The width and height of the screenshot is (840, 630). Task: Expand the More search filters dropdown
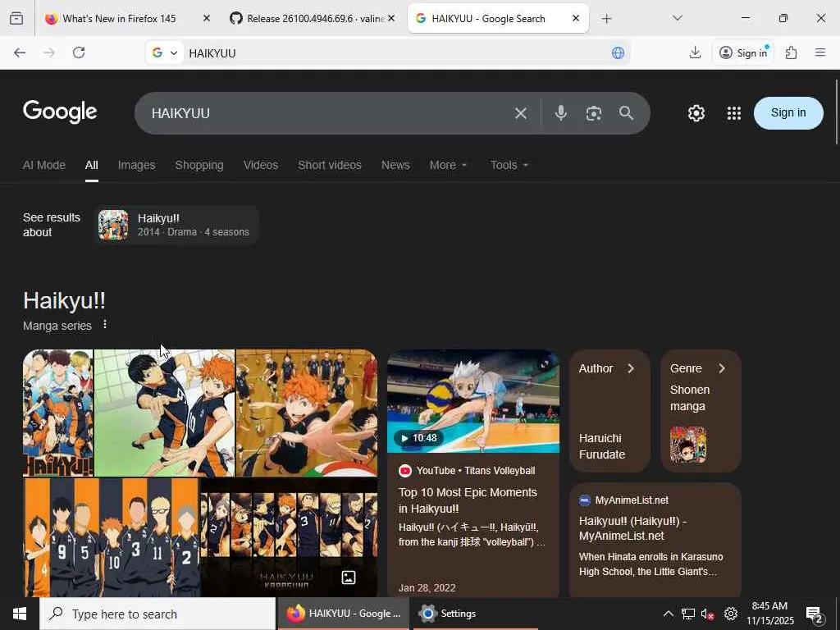pyautogui.click(x=448, y=165)
